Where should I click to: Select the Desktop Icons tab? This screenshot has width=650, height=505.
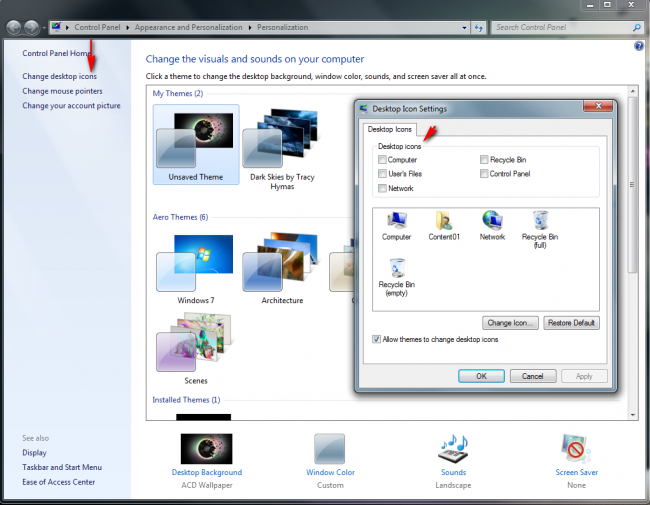[390, 129]
